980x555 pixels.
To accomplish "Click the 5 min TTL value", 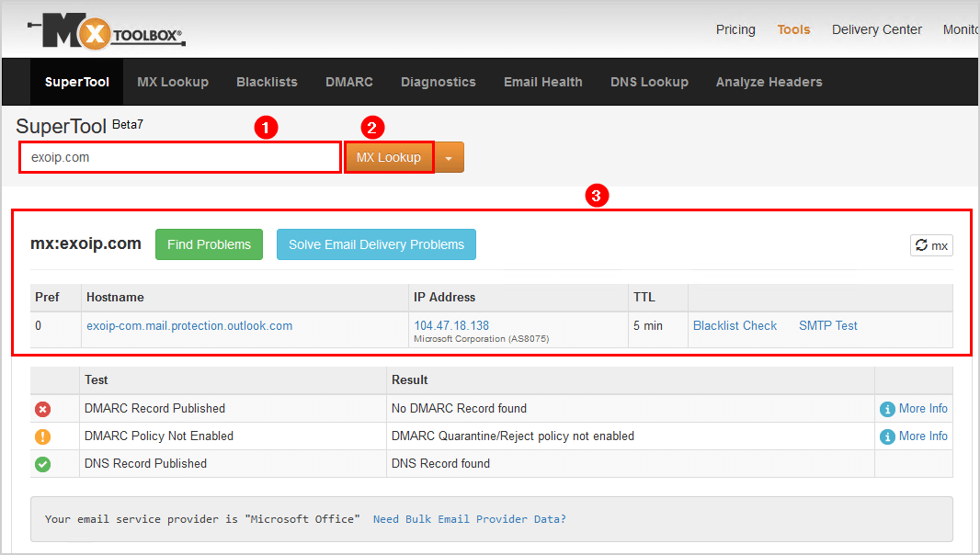I will [648, 325].
